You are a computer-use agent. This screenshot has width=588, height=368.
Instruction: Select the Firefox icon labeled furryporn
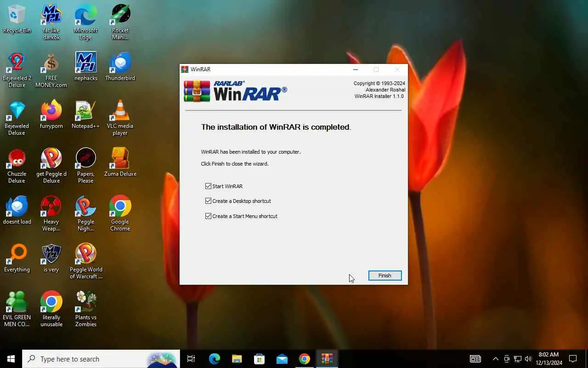(x=51, y=115)
